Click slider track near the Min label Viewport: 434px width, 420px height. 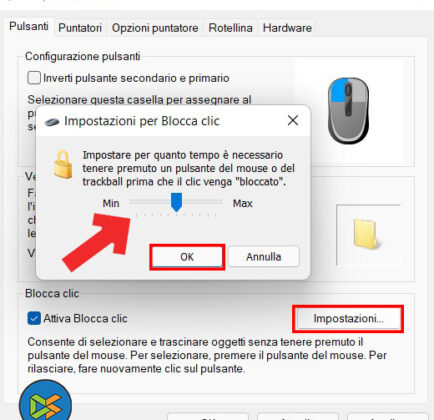coord(136,201)
